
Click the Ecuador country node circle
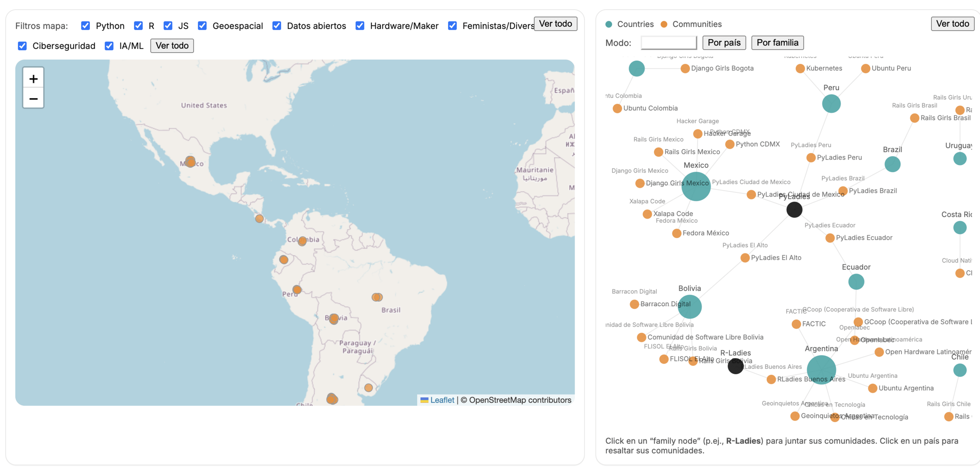[x=856, y=281]
